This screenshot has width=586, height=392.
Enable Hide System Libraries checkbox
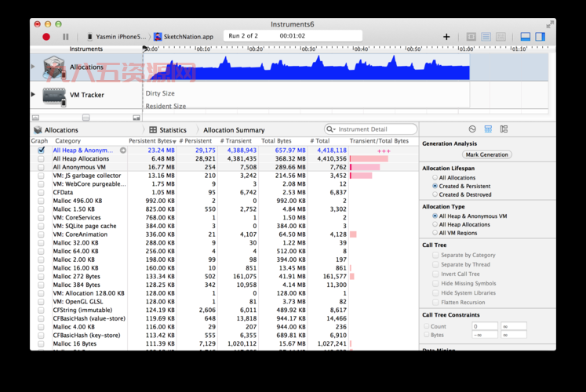point(435,292)
